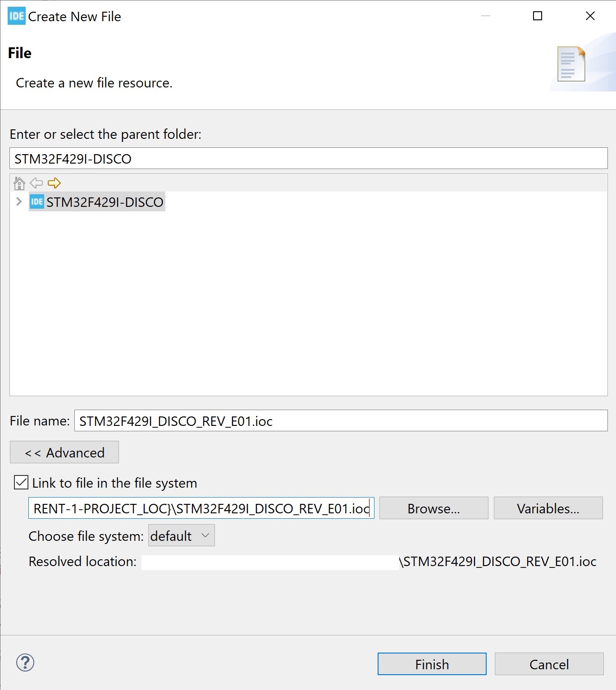The height and width of the screenshot is (690, 616).
Task: Cancel the Create New File dialog
Action: tap(549, 664)
